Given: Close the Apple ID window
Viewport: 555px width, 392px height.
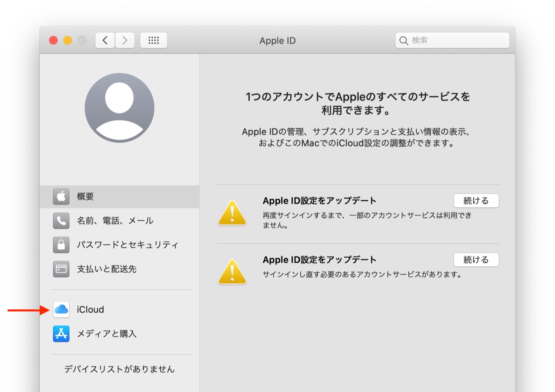Looking at the screenshot, I should pyautogui.click(x=53, y=40).
